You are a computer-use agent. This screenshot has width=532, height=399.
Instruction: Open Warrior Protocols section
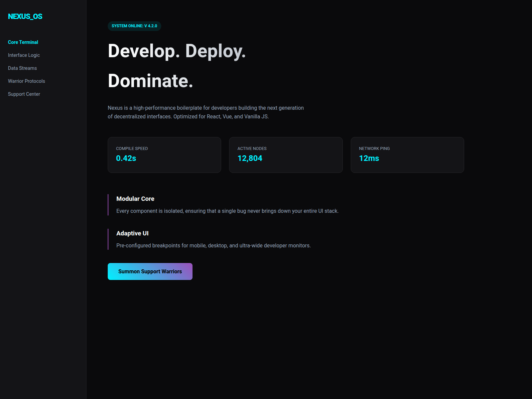click(x=26, y=81)
